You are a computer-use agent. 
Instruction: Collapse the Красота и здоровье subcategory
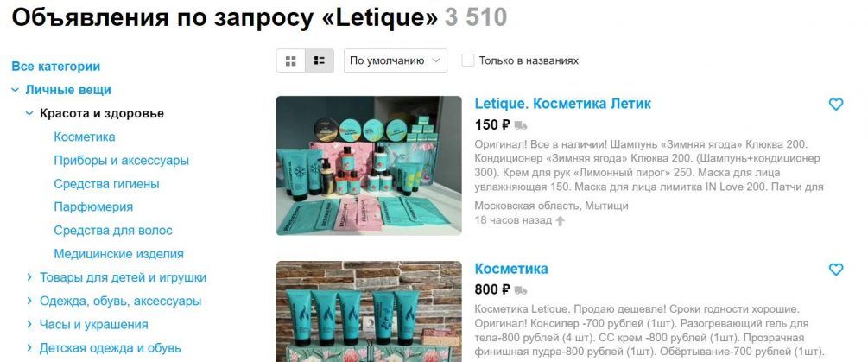point(29,113)
